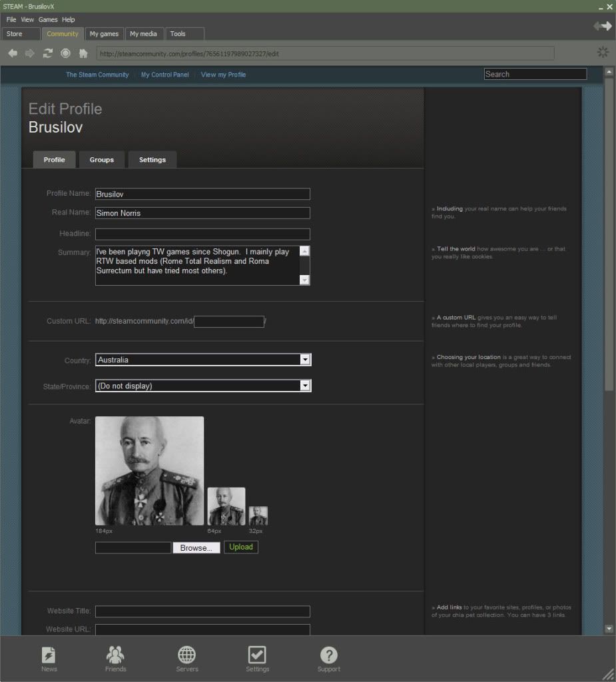616x682 pixels.
Task: Expand the State/Province dropdown
Action: point(203,386)
